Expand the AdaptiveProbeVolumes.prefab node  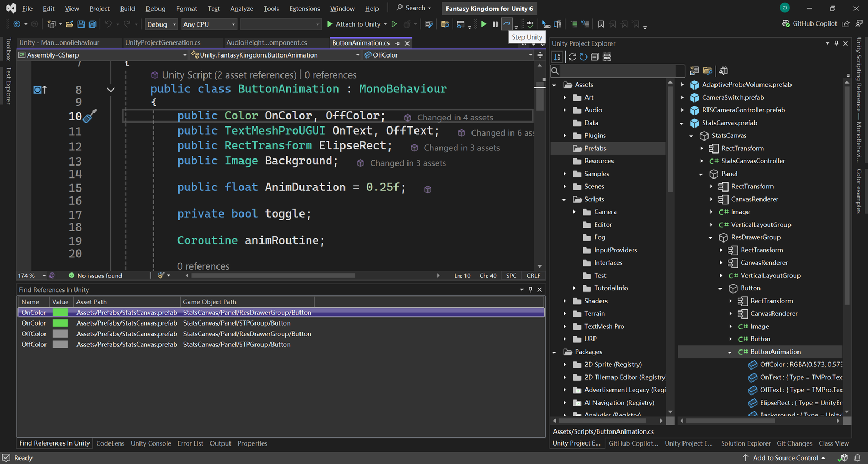[x=682, y=85]
